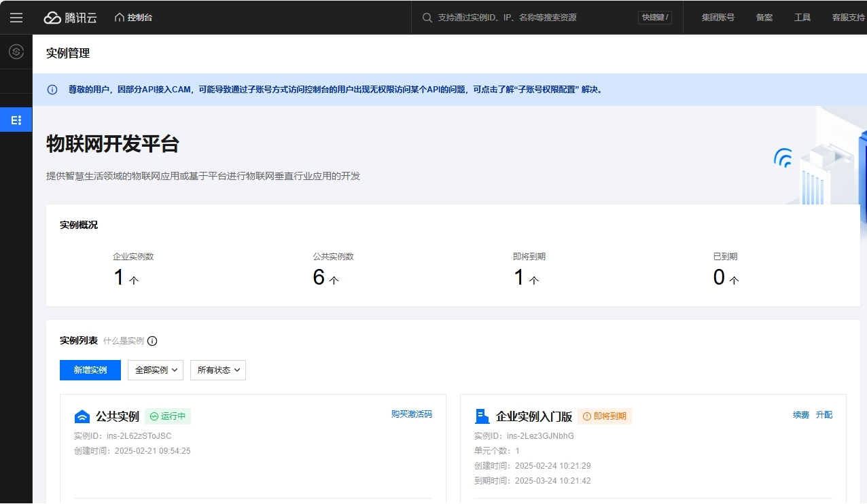Image resolution: width=867 pixels, height=504 pixels.
Task: Click the 升配 link
Action: [824, 415]
